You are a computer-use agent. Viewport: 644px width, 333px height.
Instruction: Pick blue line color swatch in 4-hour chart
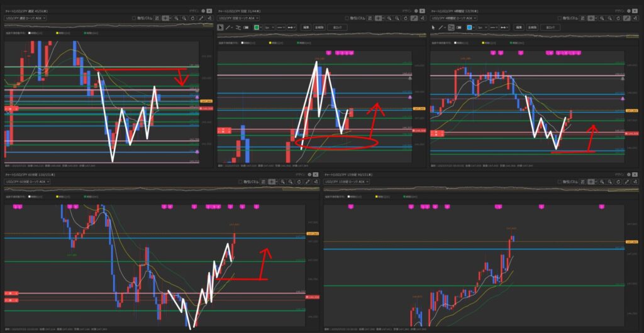[x=469, y=27]
